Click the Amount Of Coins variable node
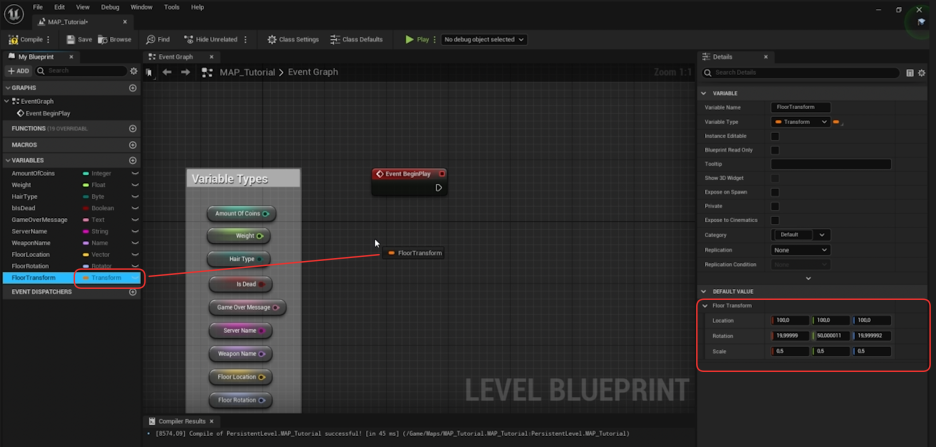The image size is (936, 447). coord(242,213)
